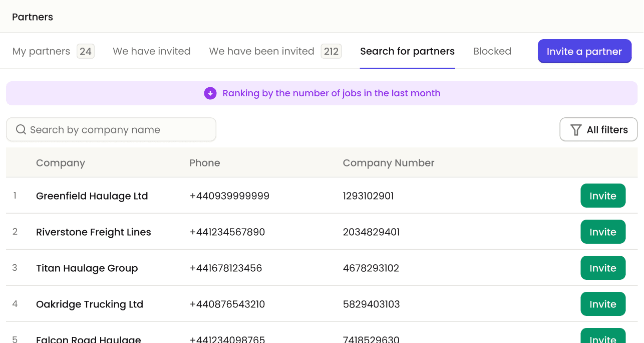Switch to the My partners tab
Image resolution: width=644 pixels, height=343 pixels.
point(41,51)
